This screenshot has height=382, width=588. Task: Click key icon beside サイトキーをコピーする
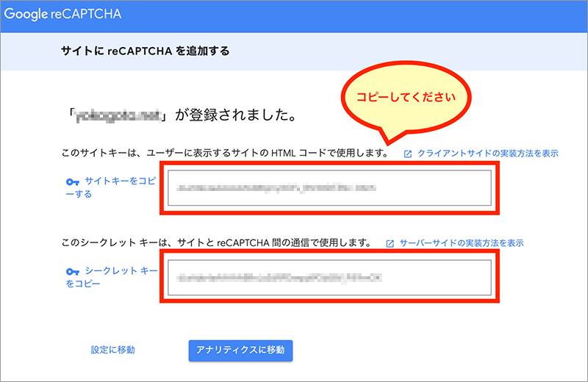pos(72,182)
